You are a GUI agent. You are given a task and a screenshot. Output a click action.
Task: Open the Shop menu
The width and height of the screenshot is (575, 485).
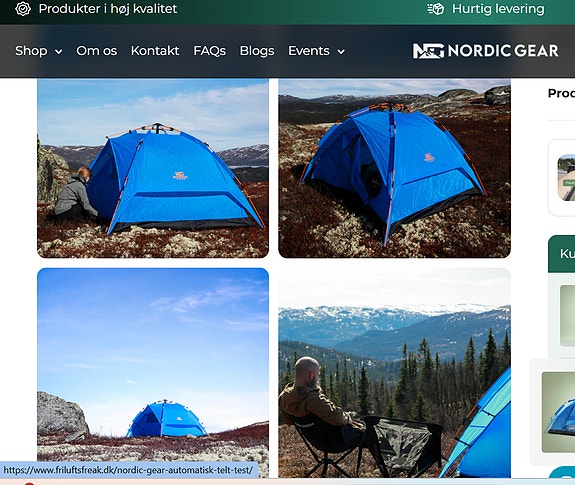coord(31,51)
